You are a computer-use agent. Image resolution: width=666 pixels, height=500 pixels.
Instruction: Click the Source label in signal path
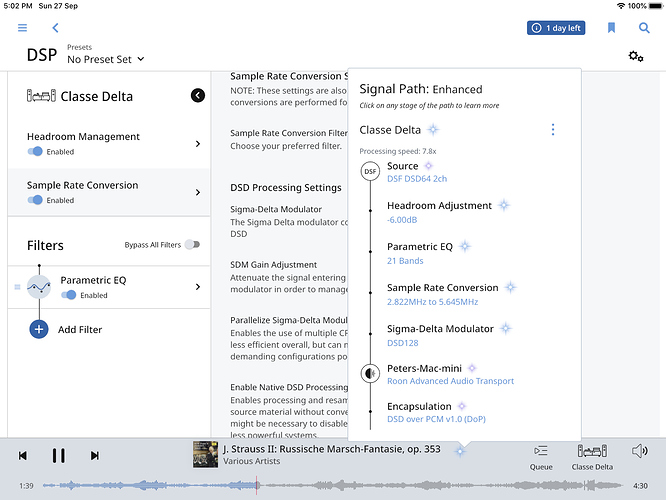pyautogui.click(x=403, y=166)
